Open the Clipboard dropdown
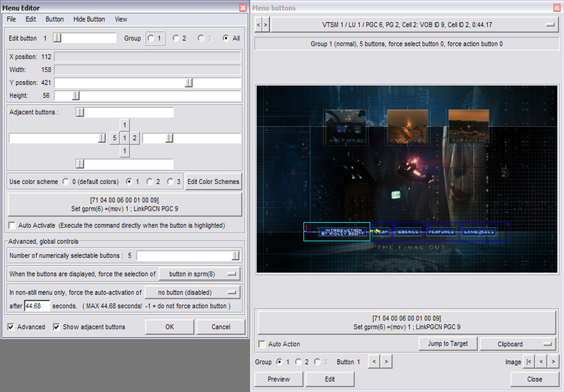This screenshot has height=392, width=564. click(518, 344)
